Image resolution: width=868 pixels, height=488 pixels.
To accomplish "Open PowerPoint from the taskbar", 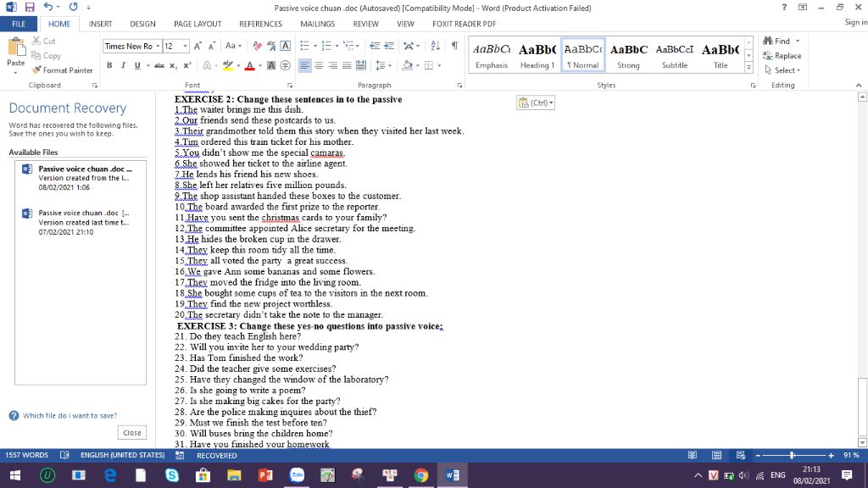I will coord(265,475).
